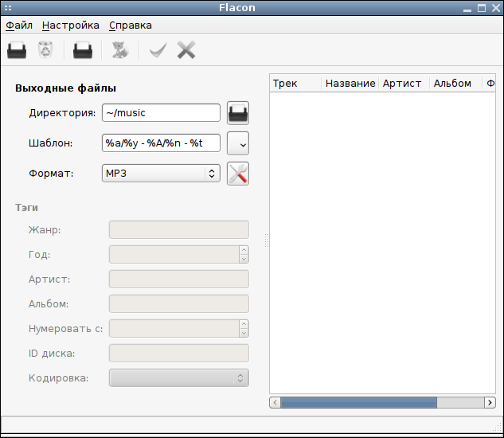Expand the Формат combo box showing MP3
The height and width of the screenshot is (438, 504).
pos(161,174)
